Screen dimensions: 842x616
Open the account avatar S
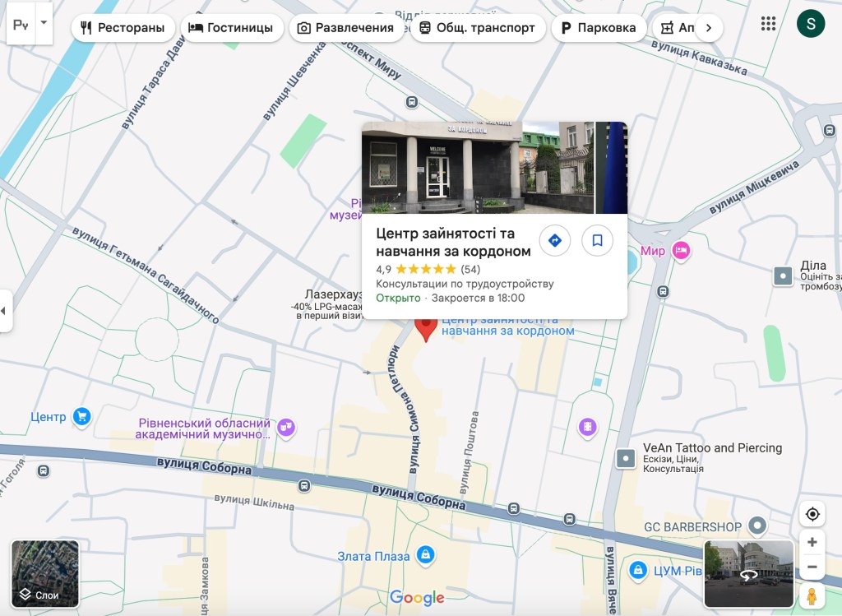click(x=811, y=24)
